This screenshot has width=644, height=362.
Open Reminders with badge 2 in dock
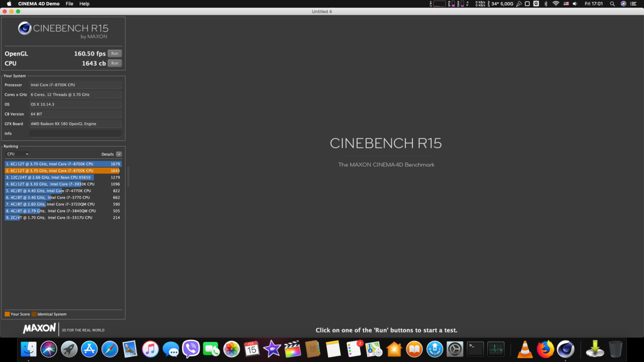click(x=354, y=349)
